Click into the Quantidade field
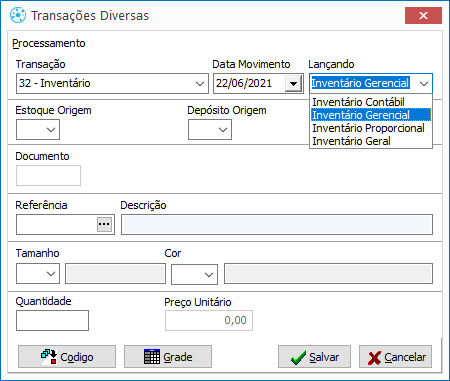 [52, 320]
